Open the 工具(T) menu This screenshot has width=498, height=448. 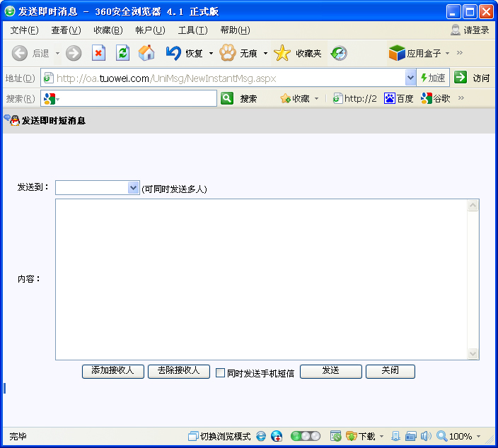pyautogui.click(x=192, y=30)
